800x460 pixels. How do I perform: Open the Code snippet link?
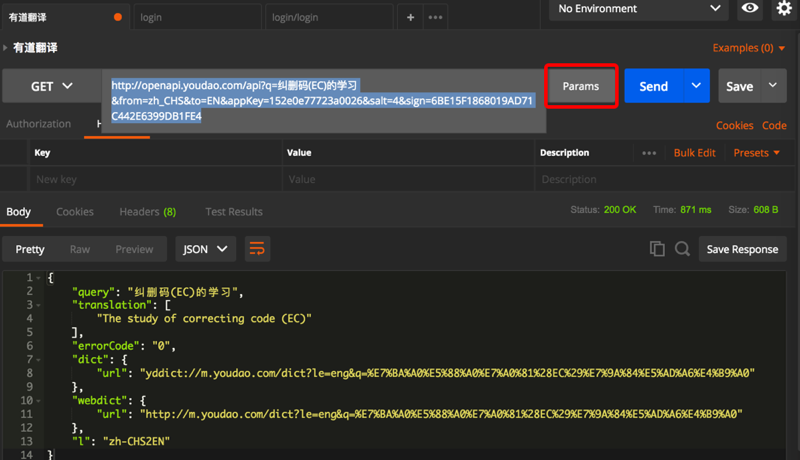(774, 125)
